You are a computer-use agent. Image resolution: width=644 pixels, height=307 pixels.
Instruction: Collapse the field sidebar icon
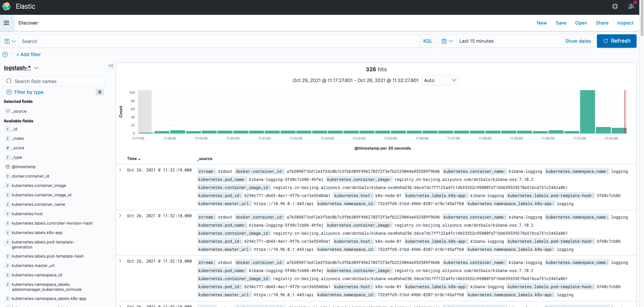[111, 66]
